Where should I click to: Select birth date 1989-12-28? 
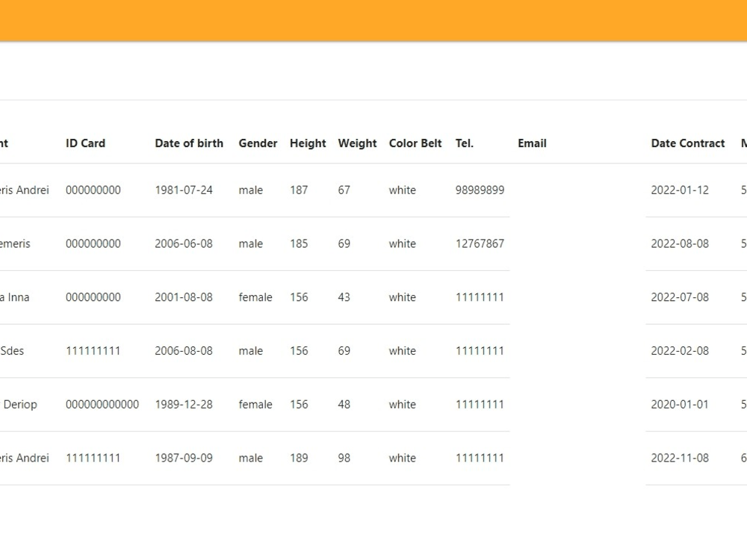tap(184, 404)
